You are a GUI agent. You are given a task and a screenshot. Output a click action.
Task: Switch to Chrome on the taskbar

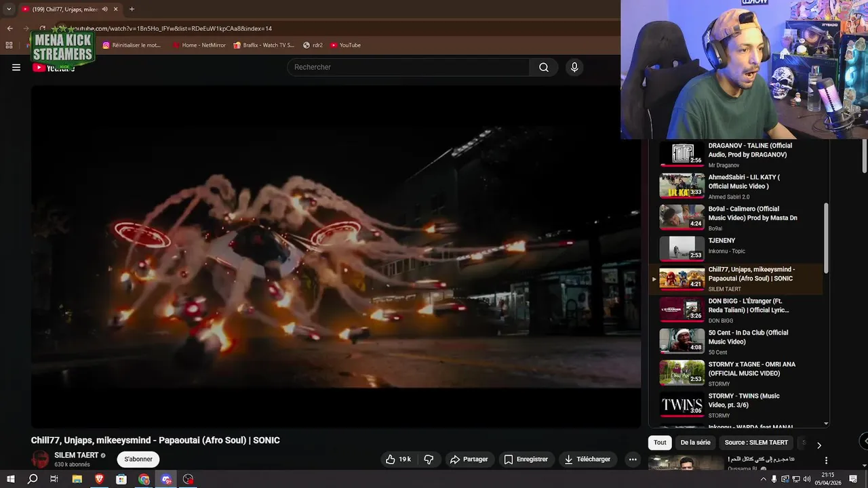click(144, 479)
